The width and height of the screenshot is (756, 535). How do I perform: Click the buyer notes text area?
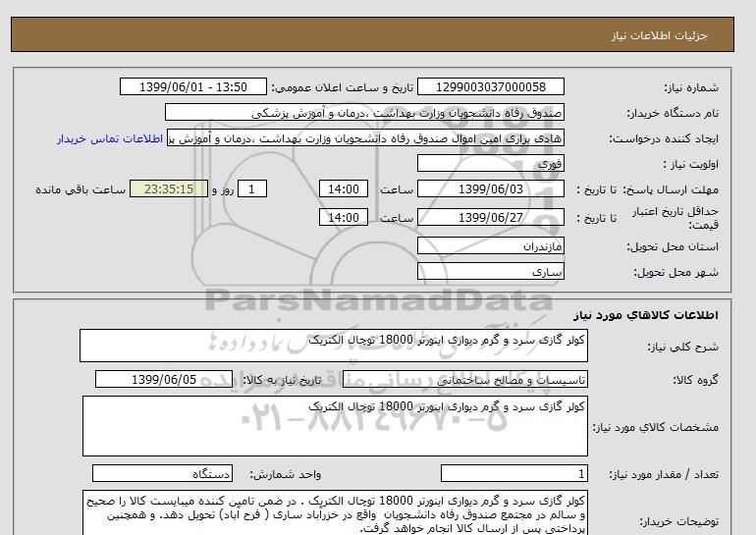335,512
